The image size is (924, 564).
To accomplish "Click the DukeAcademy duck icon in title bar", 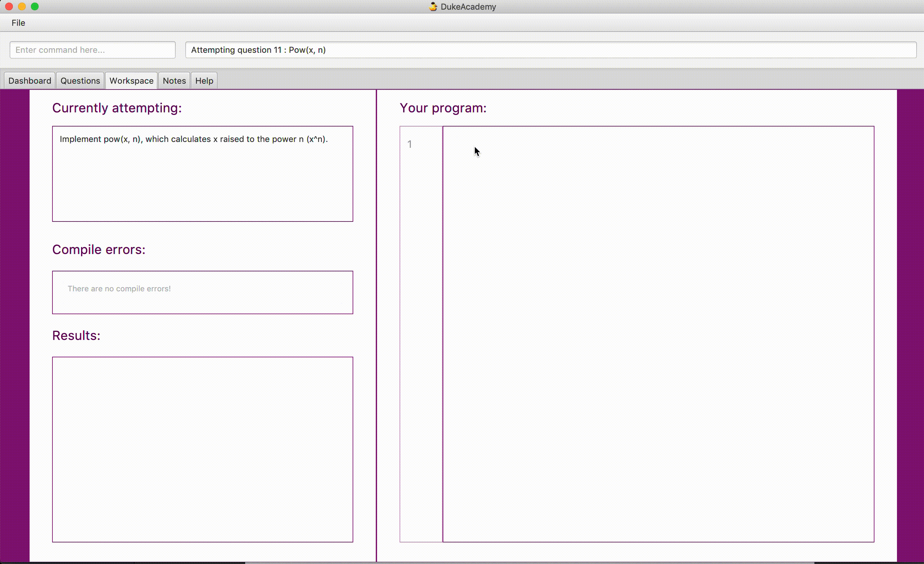I will pos(433,6).
